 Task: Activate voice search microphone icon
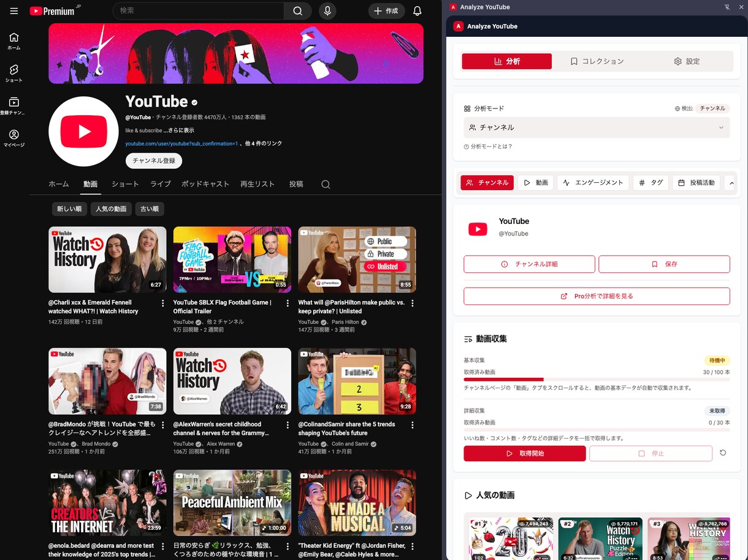point(327,11)
